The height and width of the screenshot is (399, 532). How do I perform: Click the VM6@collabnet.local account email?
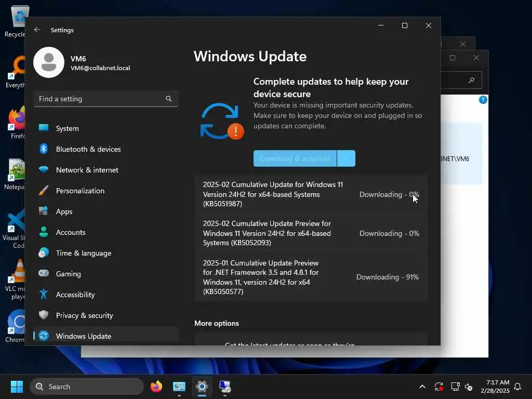click(x=100, y=68)
